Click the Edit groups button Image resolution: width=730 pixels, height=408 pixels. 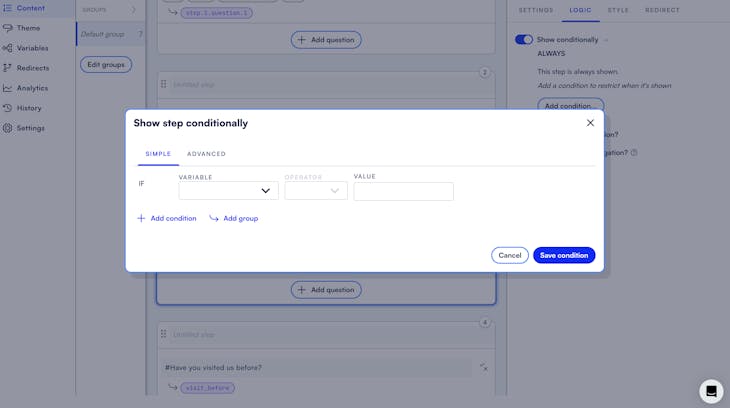106,64
